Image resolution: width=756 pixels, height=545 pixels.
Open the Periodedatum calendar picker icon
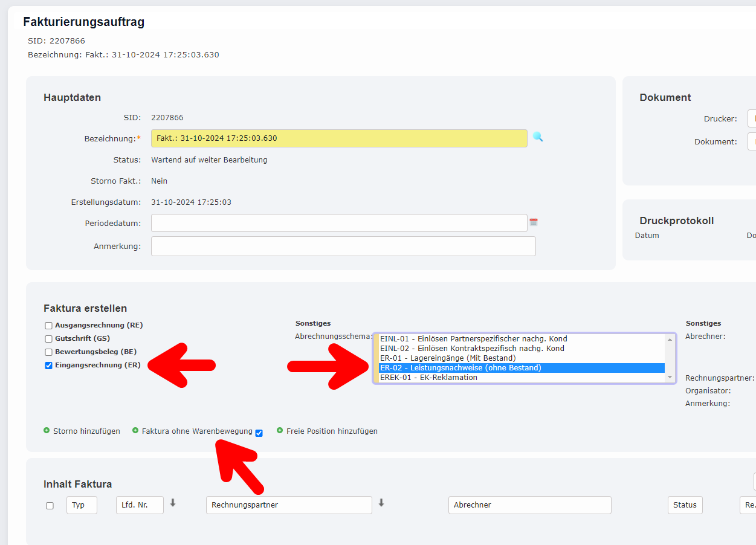(x=534, y=222)
